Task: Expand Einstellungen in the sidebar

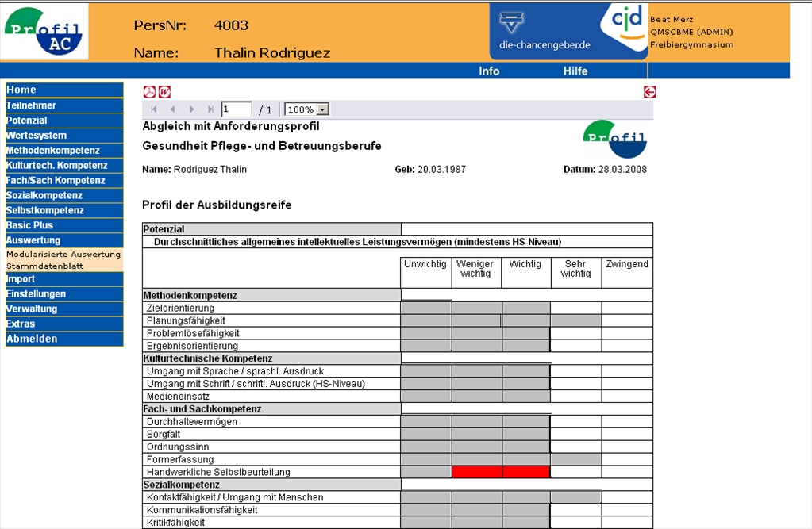Action: [x=36, y=294]
